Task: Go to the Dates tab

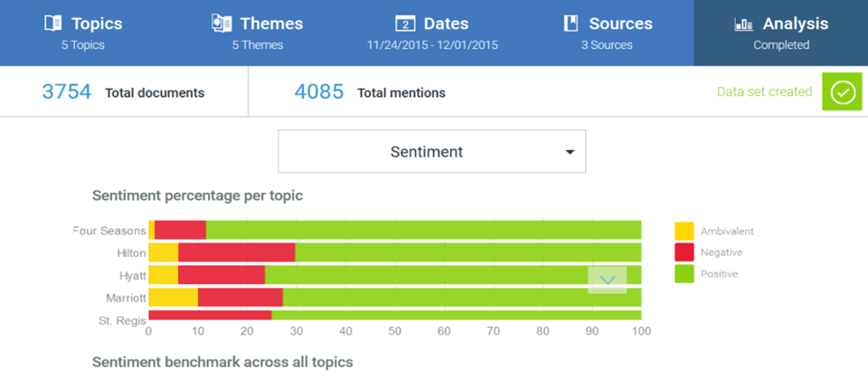Action: click(x=432, y=33)
